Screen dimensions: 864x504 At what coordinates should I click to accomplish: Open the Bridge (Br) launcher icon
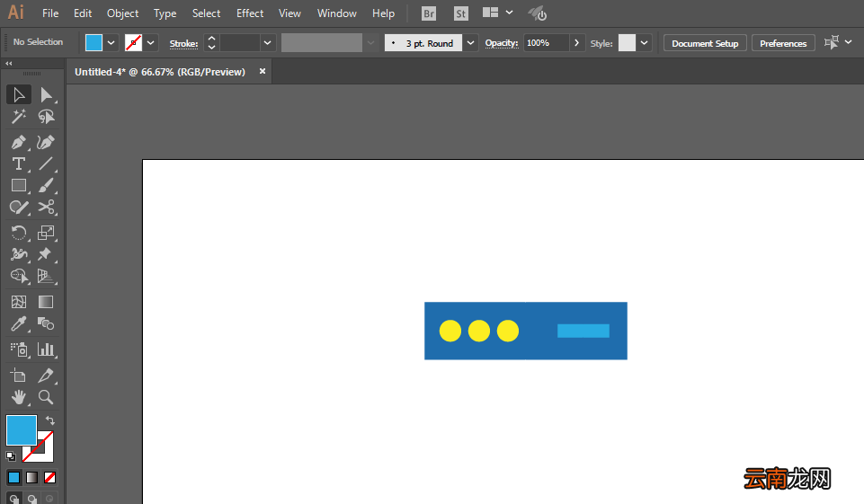pyautogui.click(x=429, y=13)
